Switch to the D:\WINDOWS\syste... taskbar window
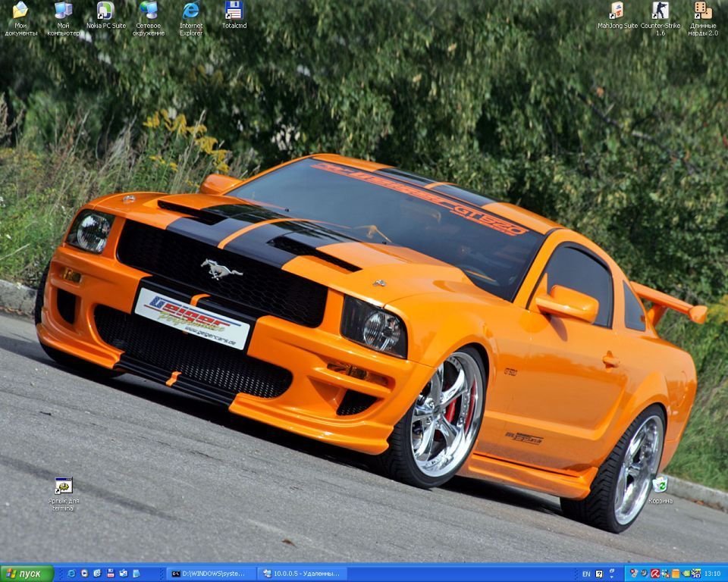 pos(211,574)
